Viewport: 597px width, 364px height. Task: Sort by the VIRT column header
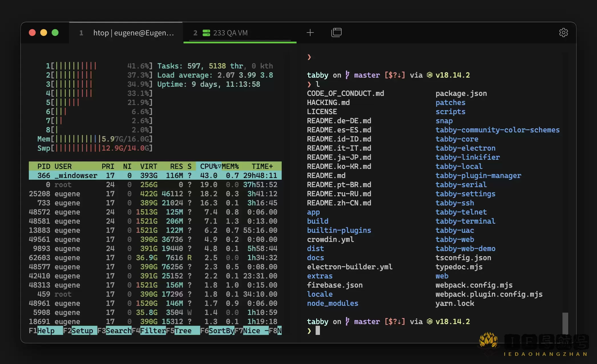click(x=149, y=166)
